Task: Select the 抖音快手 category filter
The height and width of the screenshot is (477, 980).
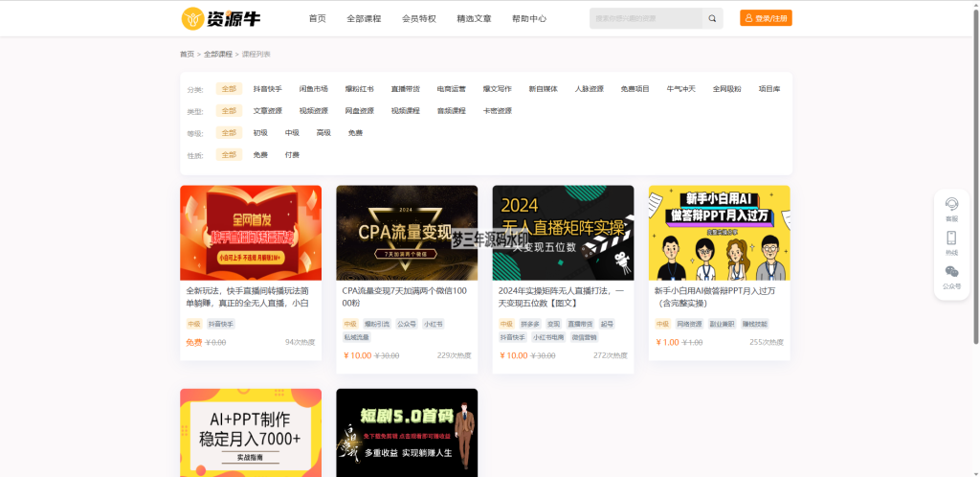Action: pos(267,89)
